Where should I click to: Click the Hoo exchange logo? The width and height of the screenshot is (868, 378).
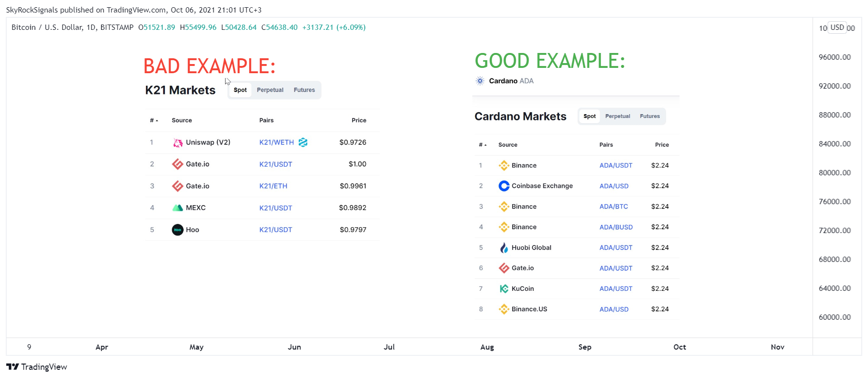[178, 230]
